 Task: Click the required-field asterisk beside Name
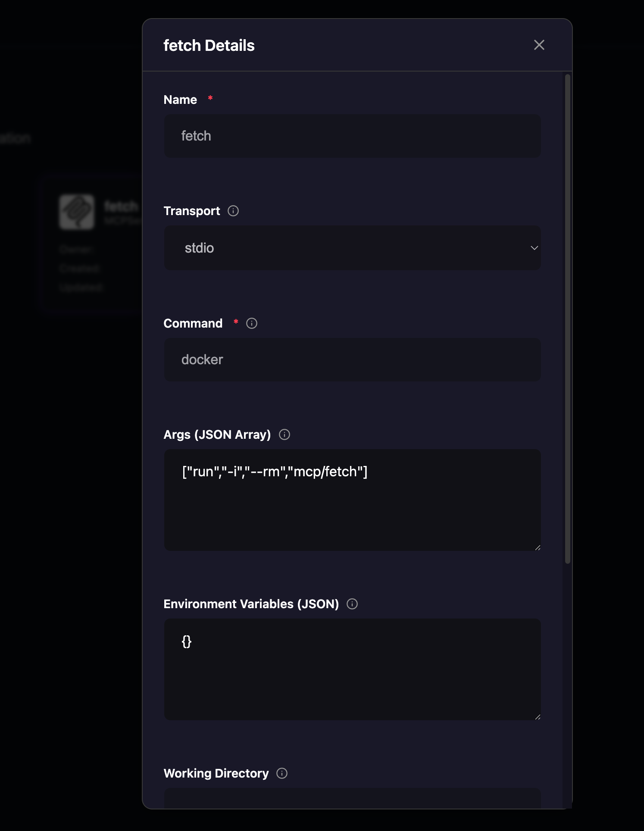click(210, 98)
